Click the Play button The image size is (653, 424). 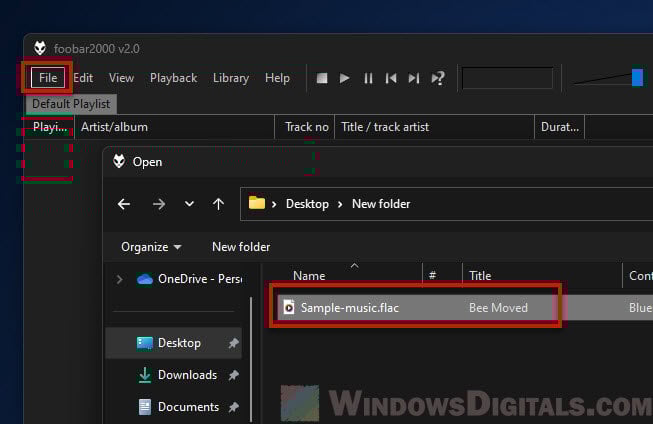point(344,78)
